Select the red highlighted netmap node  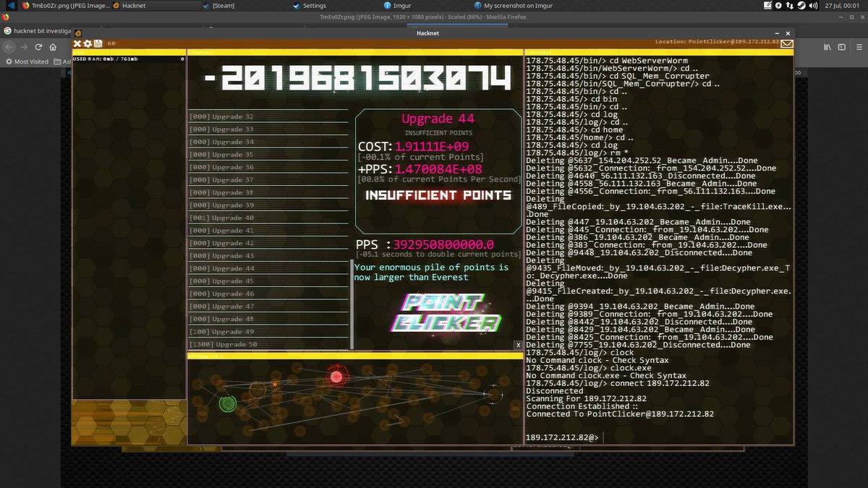pos(336,377)
